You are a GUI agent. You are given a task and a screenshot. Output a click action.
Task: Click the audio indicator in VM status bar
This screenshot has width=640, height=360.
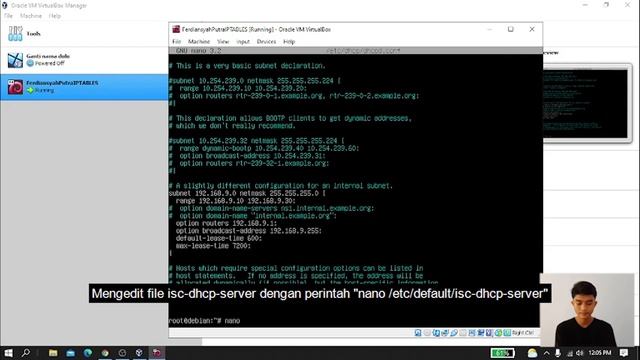coord(436,333)
